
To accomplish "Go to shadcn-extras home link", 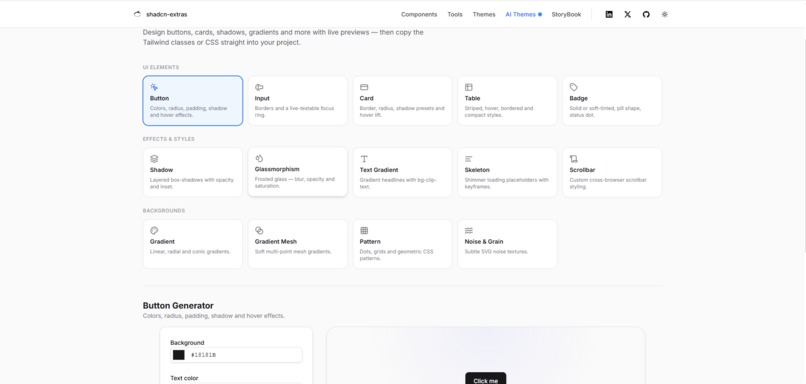I will pyautogui.click(x=167, y=14).
